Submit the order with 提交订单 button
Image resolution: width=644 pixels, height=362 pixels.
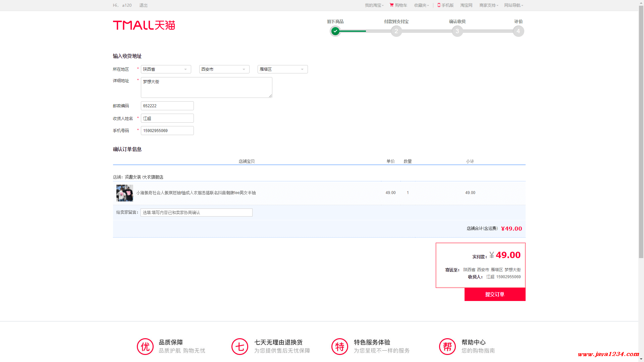click(x=495, y=294)
